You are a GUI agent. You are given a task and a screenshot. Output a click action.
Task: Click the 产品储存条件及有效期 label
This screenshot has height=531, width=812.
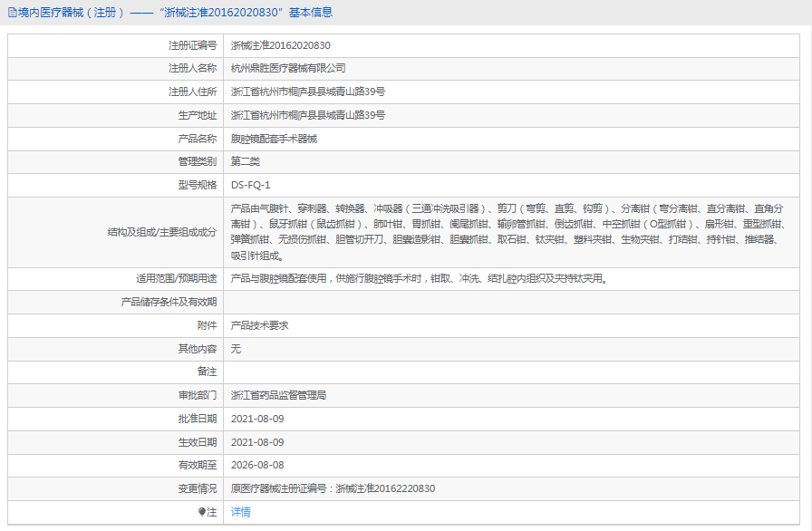click(169, 302)
